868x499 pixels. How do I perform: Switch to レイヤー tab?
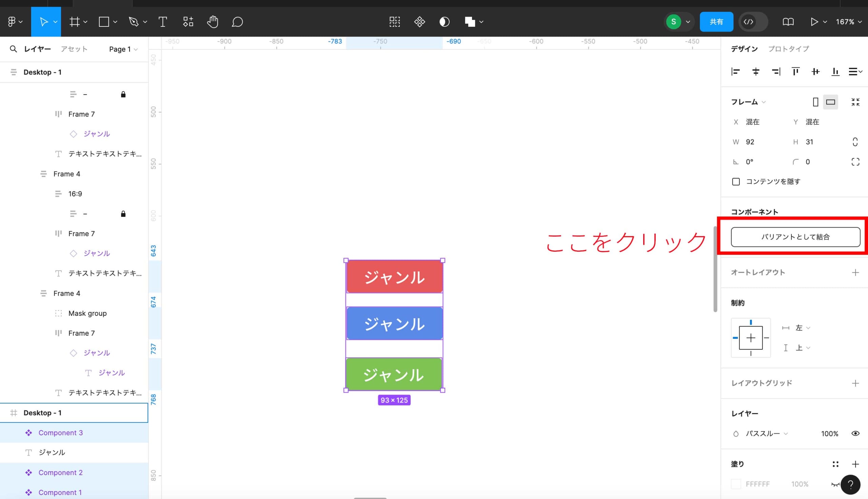(x=37, y=49)
